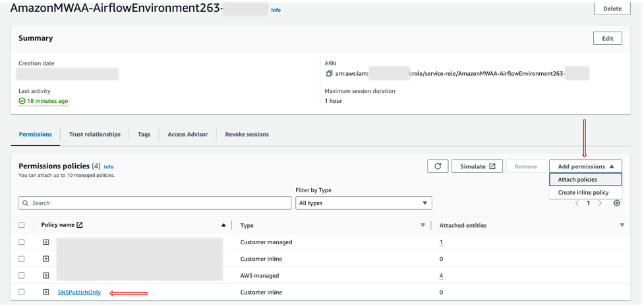The width and height of the screenshot is (644, 305).
Task: Sort by Policy name ascending arrow
Action: tap(223, 225)
